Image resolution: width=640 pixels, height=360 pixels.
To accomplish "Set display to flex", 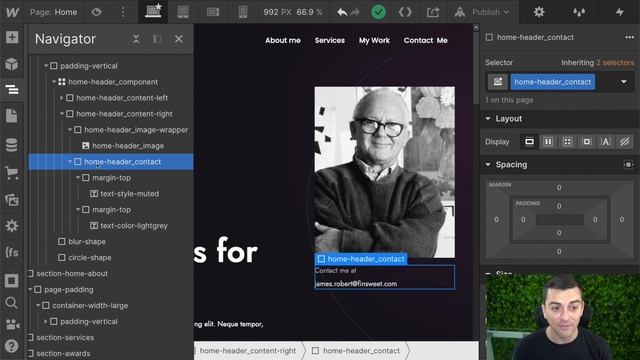I will click(548, 142).
